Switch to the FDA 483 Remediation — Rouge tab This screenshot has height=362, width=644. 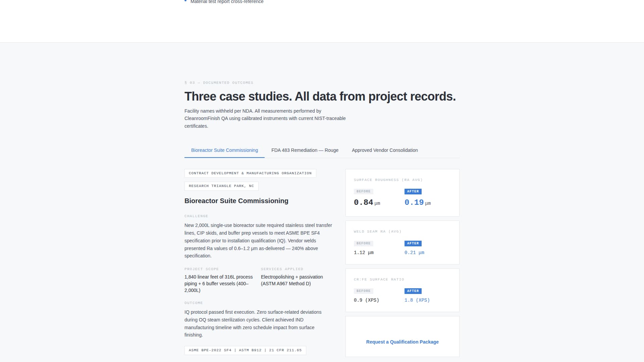(305, 150)
